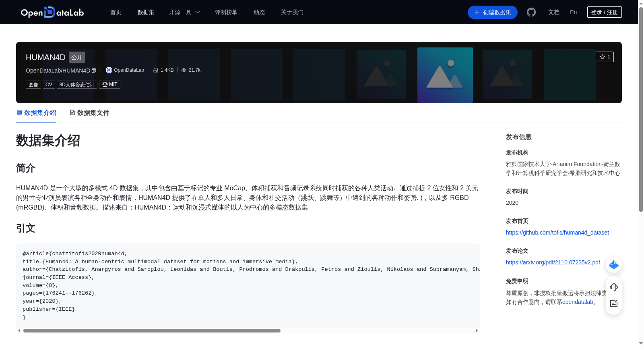Screen dimensions: 644x347
Task: Switch to the 数据集文件 tab
Action: [x=89, y=113]
